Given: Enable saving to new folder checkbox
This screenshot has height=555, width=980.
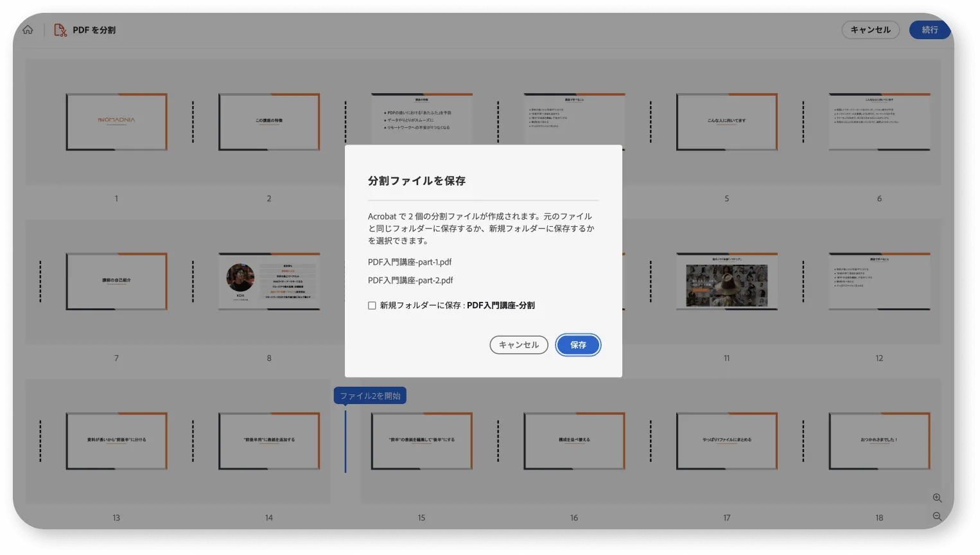Looking at the screenshot, I should click(372, 306).
